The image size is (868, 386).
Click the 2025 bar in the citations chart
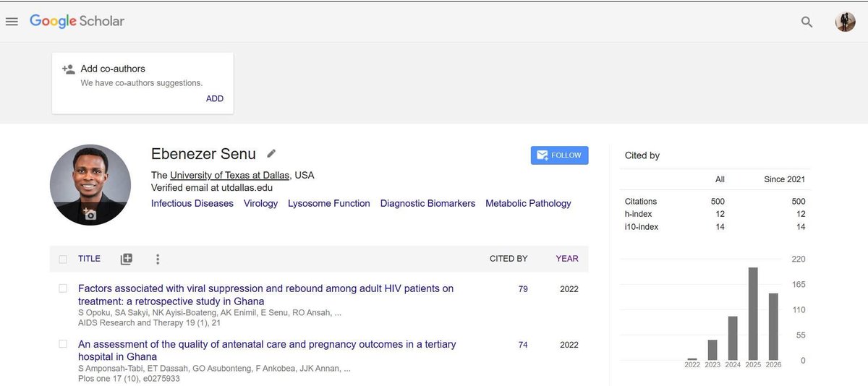click(x=753, y=314)
